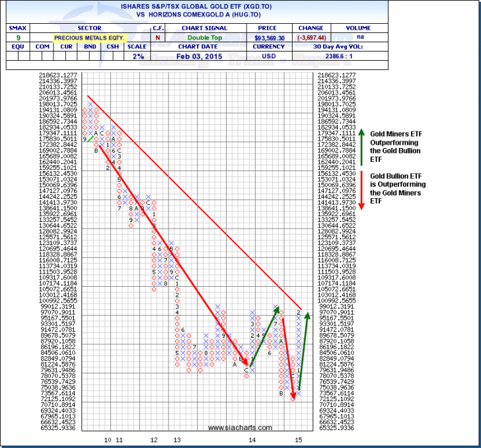Select the COM column header
This screenshot has width=481, height=448.
tap(42, 48)
